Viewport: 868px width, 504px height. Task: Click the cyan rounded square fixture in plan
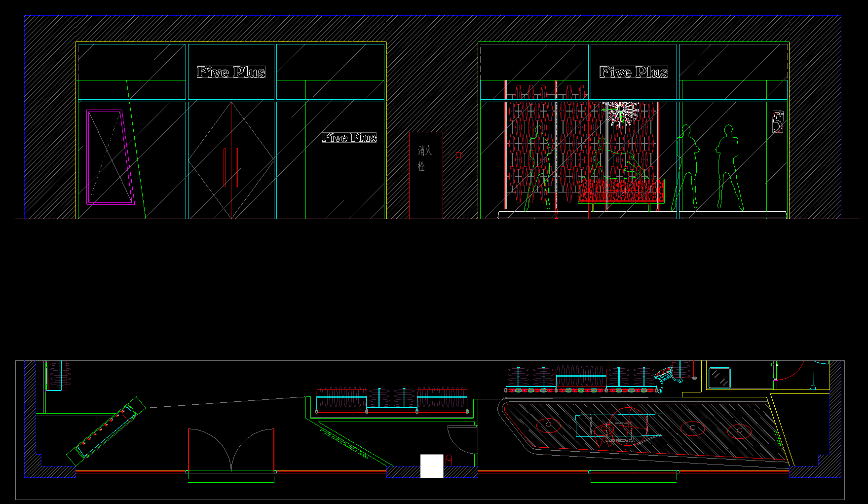coord(719,378)
